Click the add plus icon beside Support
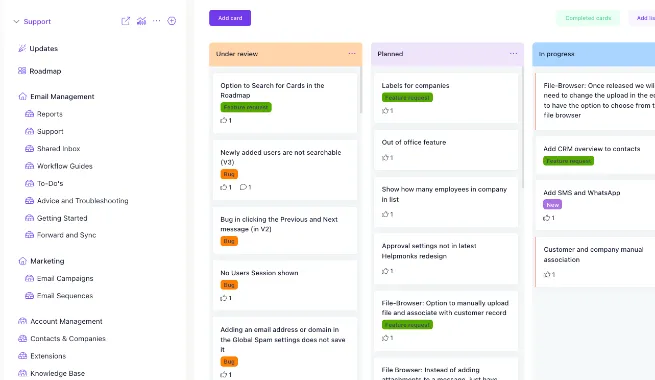 click(172, 21)
